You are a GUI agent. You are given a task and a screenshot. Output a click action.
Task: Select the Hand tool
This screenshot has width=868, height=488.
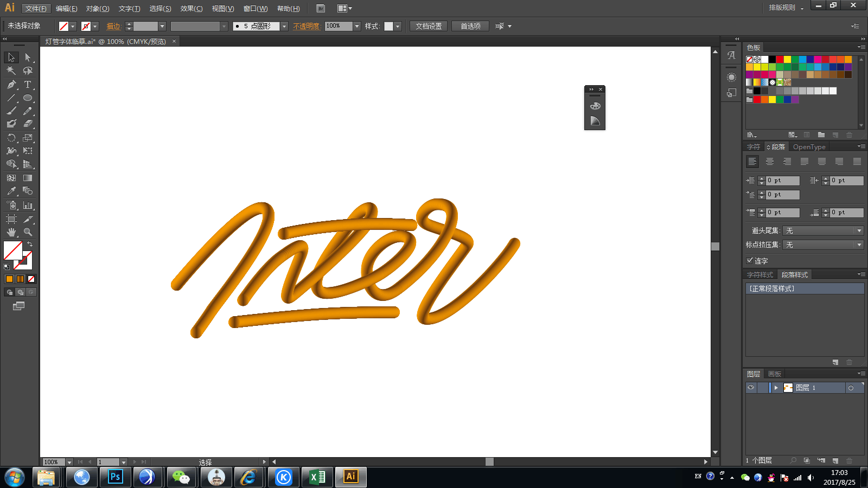11,232
